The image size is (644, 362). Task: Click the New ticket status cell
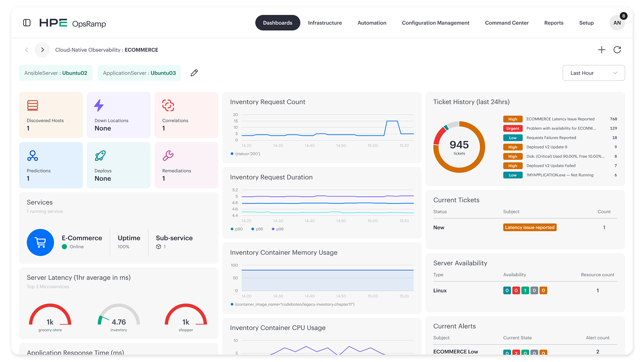[439, 228]
